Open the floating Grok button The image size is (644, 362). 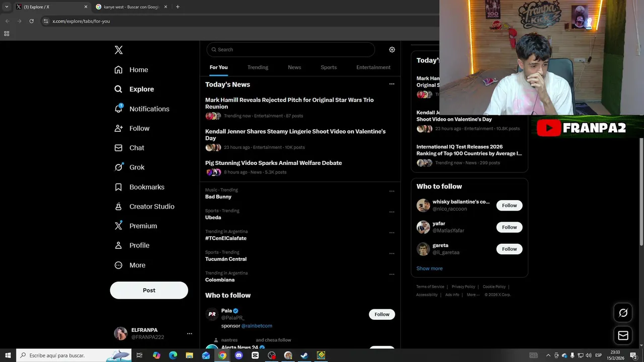[623, 313]
